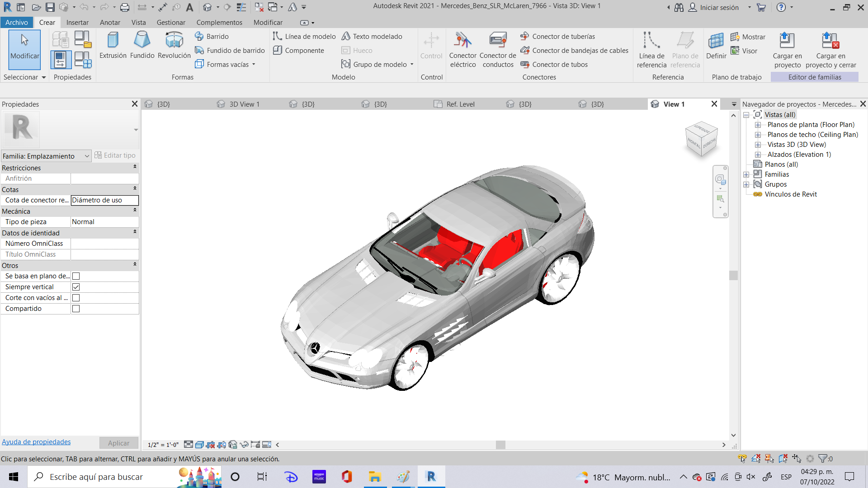Click the horizontal scrollbar thumb of view
This screenshot has width=868, height=488.
(500, 445)
